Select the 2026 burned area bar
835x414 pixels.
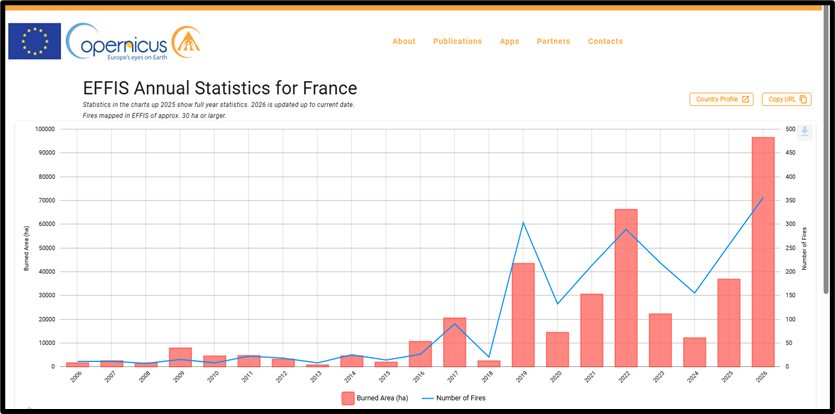(x=763, y=252)
